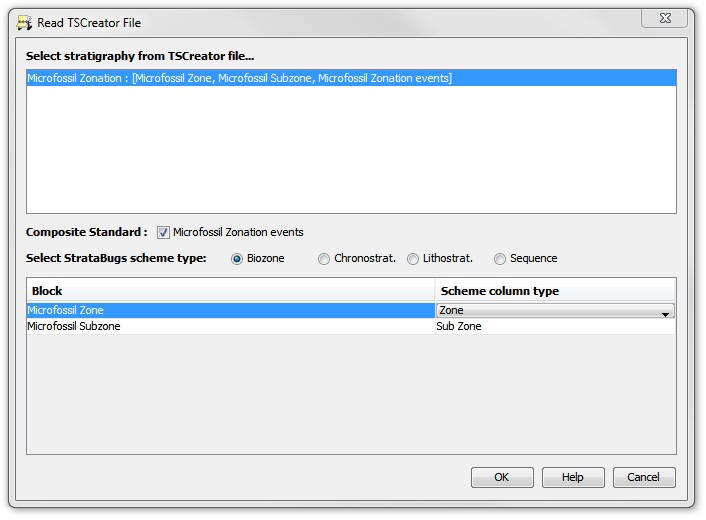Click the Read TSCreator File window icon

pyautogui.click(x=24, y=22)
